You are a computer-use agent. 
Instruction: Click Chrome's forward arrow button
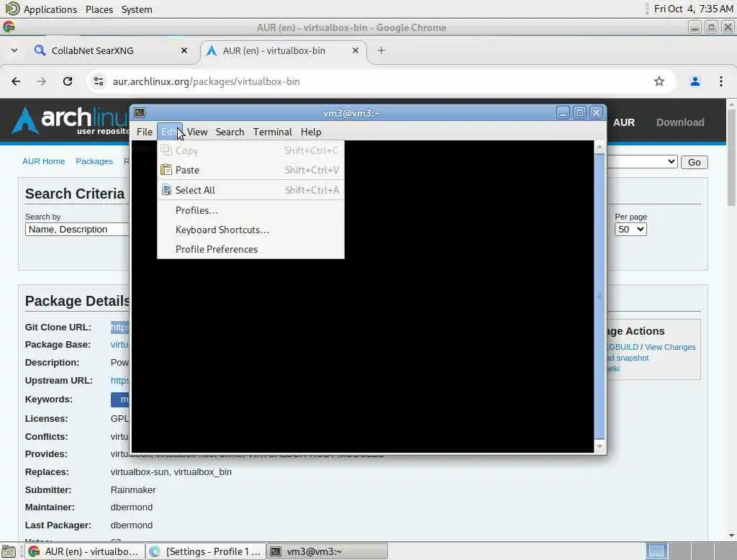click(42, 81)
